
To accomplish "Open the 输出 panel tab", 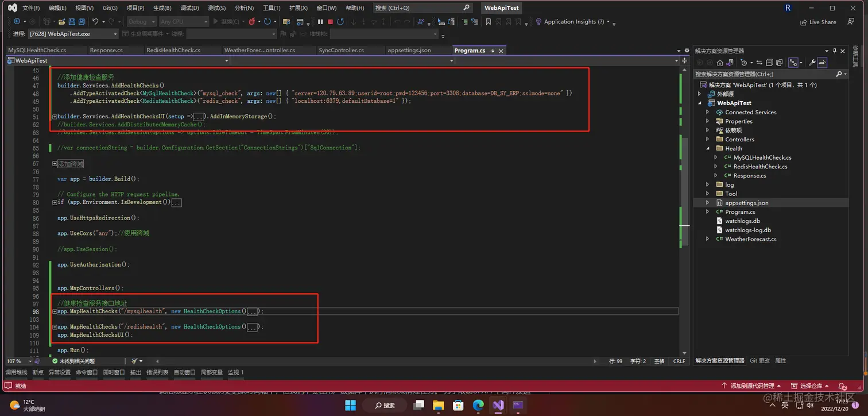I will click(x=135, y=372).
